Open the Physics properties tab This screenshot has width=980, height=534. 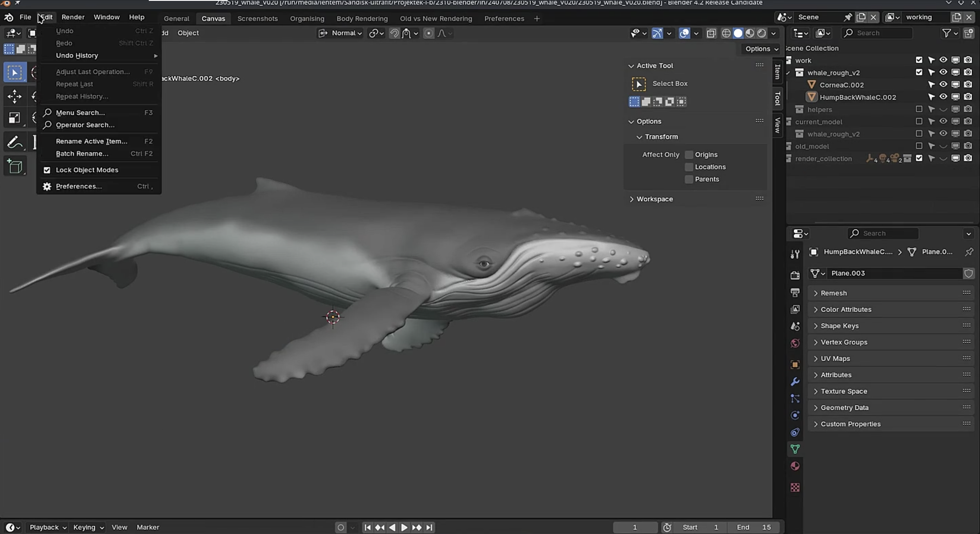tap(795, 415)
